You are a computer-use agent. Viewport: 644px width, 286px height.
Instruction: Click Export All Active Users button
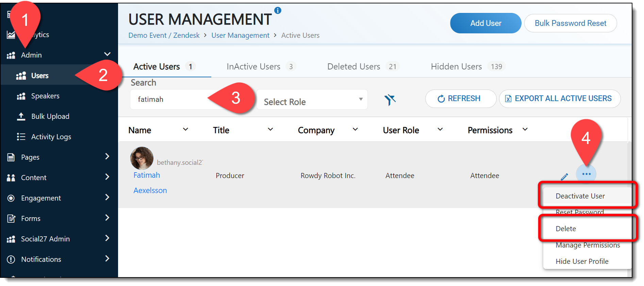(560, 99)
